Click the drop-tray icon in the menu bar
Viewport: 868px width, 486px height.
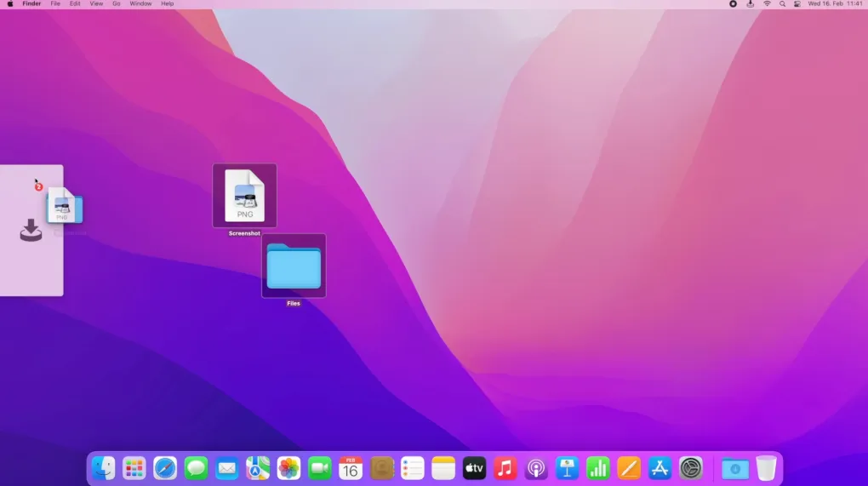point(750,4)
